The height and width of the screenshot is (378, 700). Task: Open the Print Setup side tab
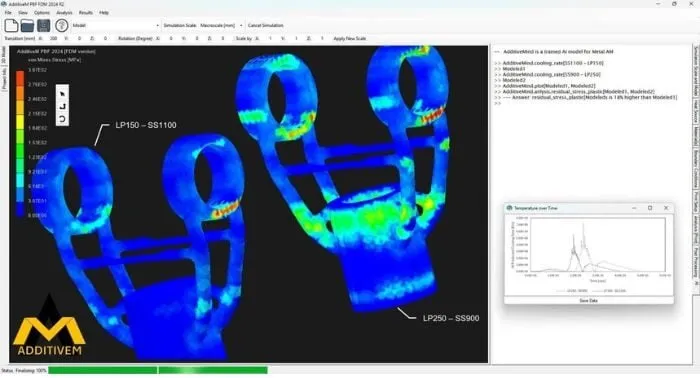point(696,202)
